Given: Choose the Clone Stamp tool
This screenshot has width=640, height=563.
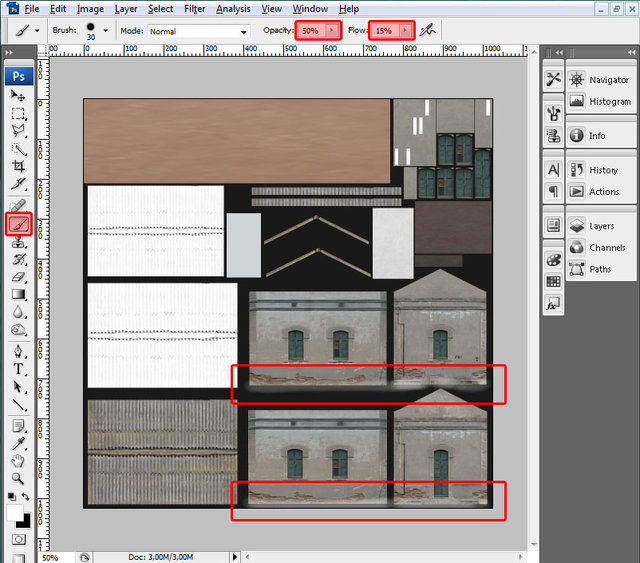Looking at the screenshot, I should click(19, 243).
